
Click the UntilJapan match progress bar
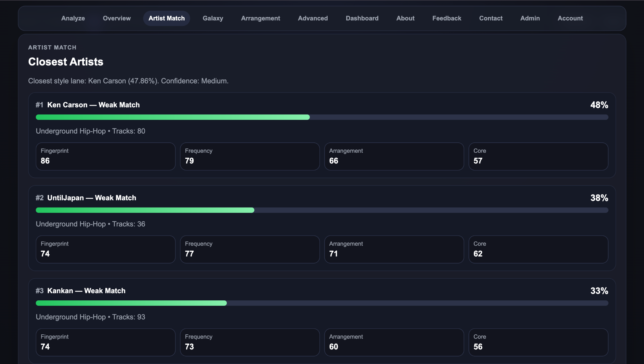pos(322,210)
